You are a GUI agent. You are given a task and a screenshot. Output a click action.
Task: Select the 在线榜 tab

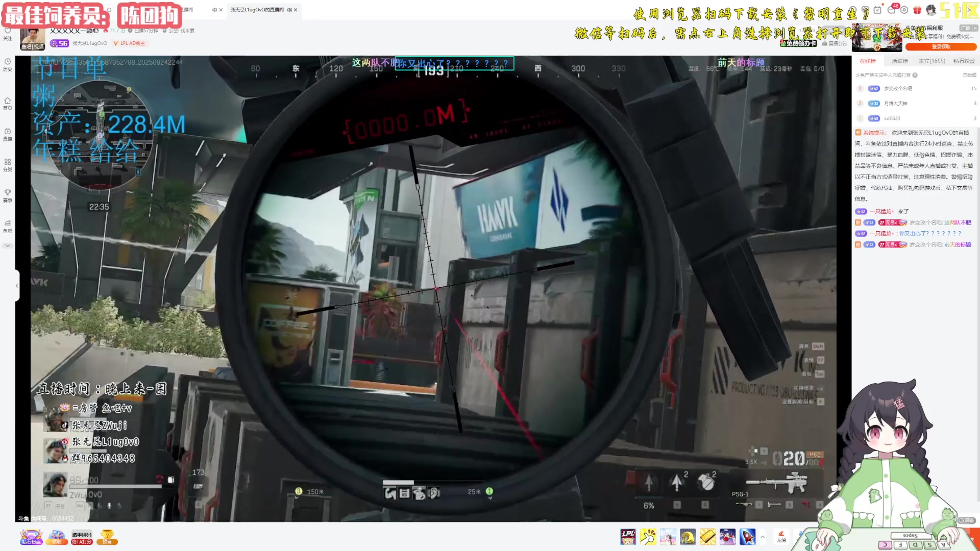tap(867, 61)
